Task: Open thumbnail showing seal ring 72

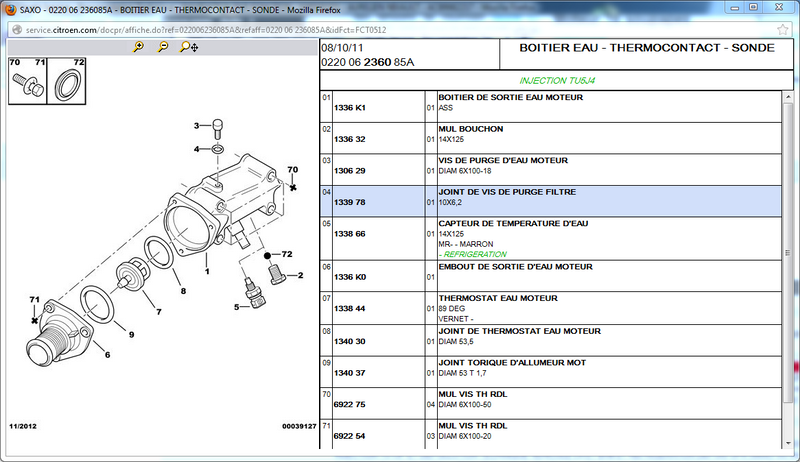Action: (x=66, y=81)
